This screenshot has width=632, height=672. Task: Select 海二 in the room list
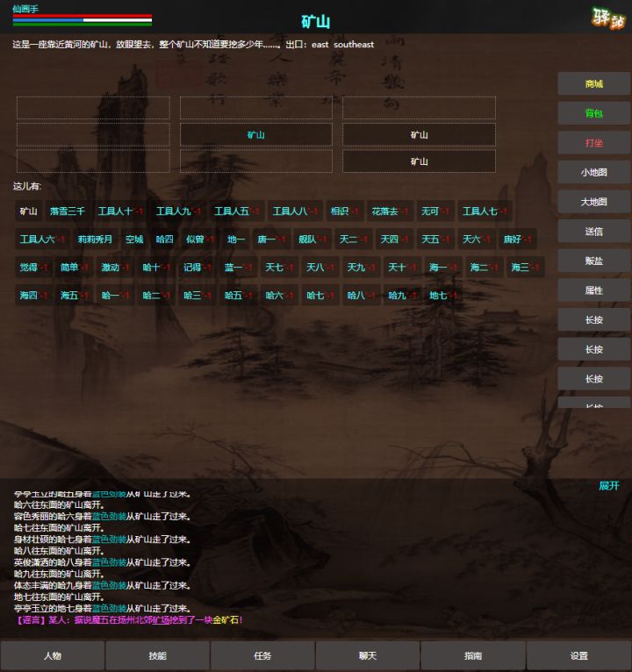pos(484,268)
